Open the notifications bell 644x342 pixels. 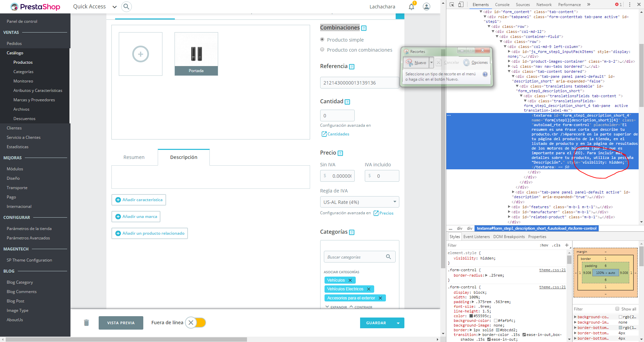[x=411, y=6]
